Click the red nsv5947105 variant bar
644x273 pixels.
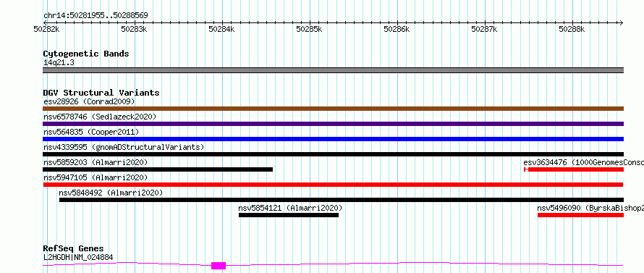[333, 185]
